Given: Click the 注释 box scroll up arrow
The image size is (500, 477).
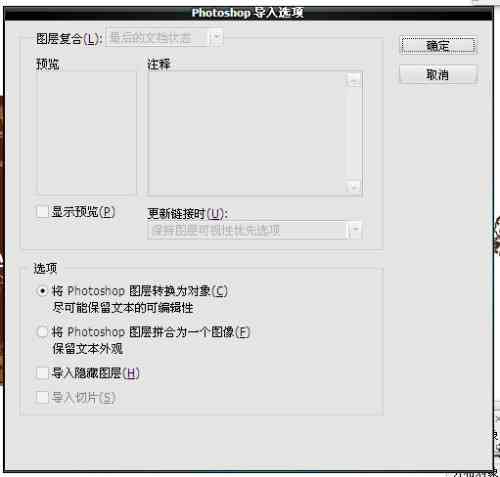Looking at the screenshot, I should pyautogui.click(x=354, y=80).
